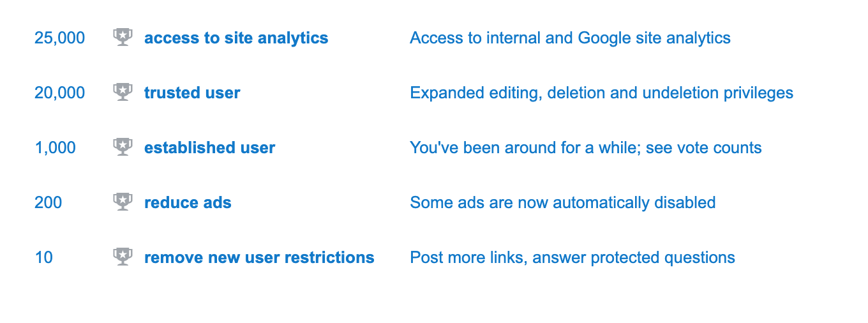Click the 200 reputation number
Image resolution: width=868 pixels, height=323 pixels.
pos(49,202)
